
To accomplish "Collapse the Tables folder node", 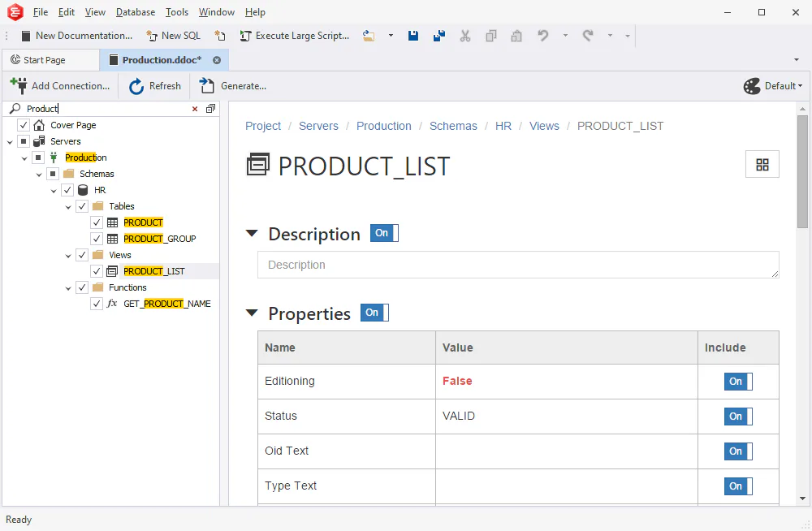I will coord(68,207).
